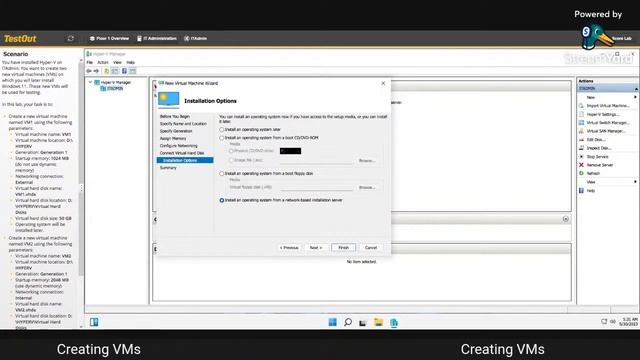Viewport: 640px width, 360px height.
Task: Go to Specify Generation wizard step
Action: point(176,131)
